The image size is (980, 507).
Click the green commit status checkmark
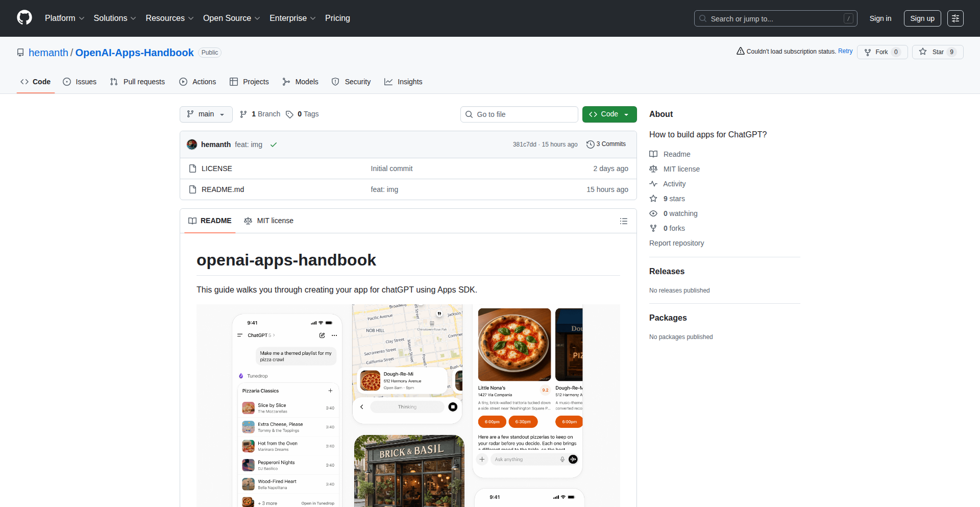pyautogui.click(x=274, y=144)
